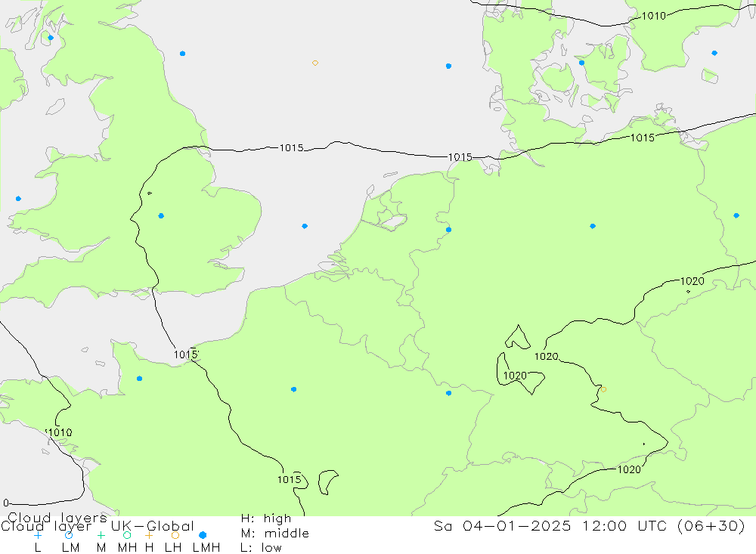Viewport: 756px width, 554px height.
Task: Click the blue cloud dot on the Normandy peninsula
Action: click(x=139, y=379)
